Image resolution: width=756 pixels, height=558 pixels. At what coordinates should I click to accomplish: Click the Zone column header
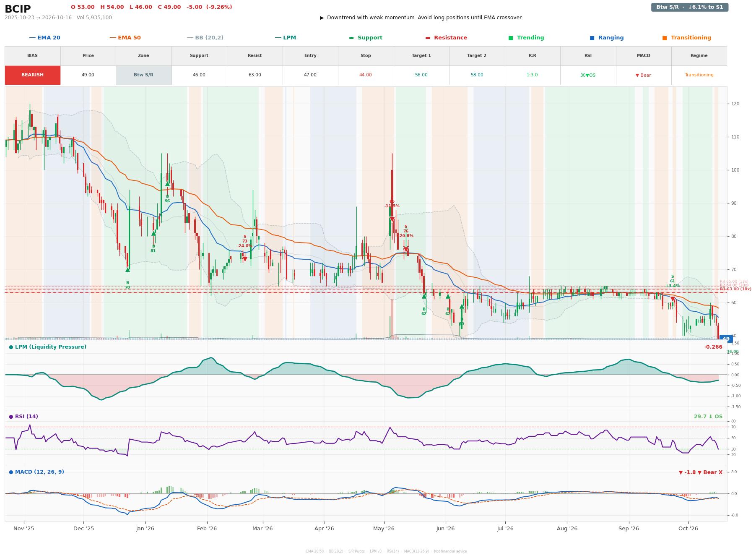pyautogui.click(x=144, y=56)
